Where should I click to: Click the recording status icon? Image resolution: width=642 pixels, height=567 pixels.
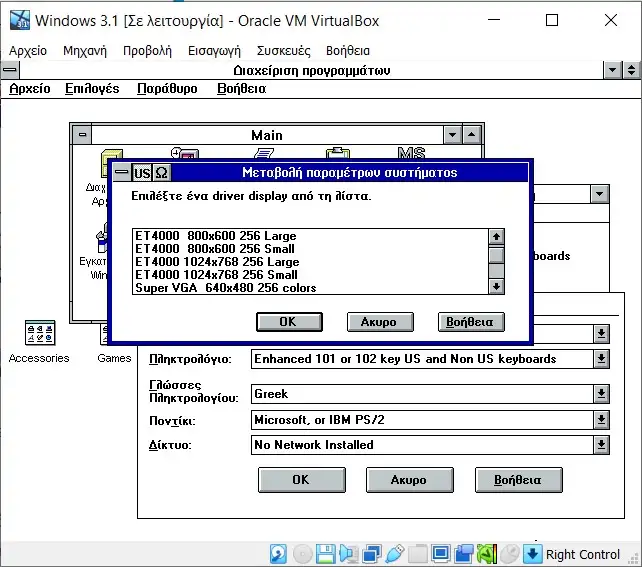(x=464, y=554)
